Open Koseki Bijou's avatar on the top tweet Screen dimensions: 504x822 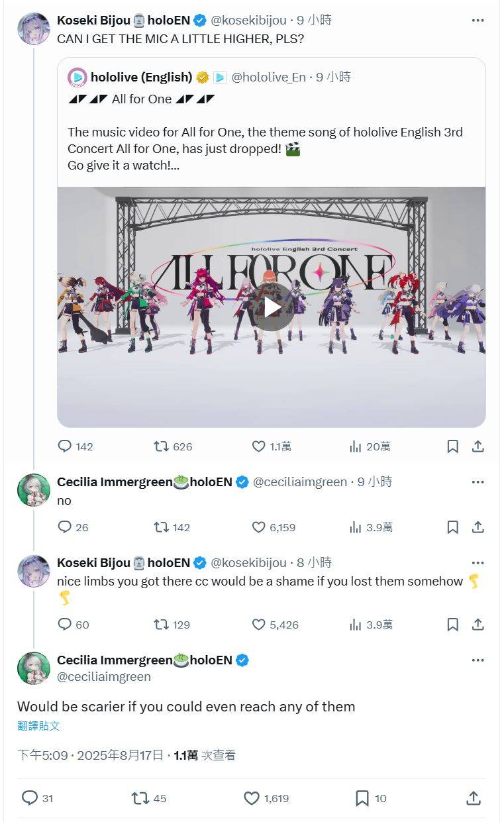pos(33,28)
